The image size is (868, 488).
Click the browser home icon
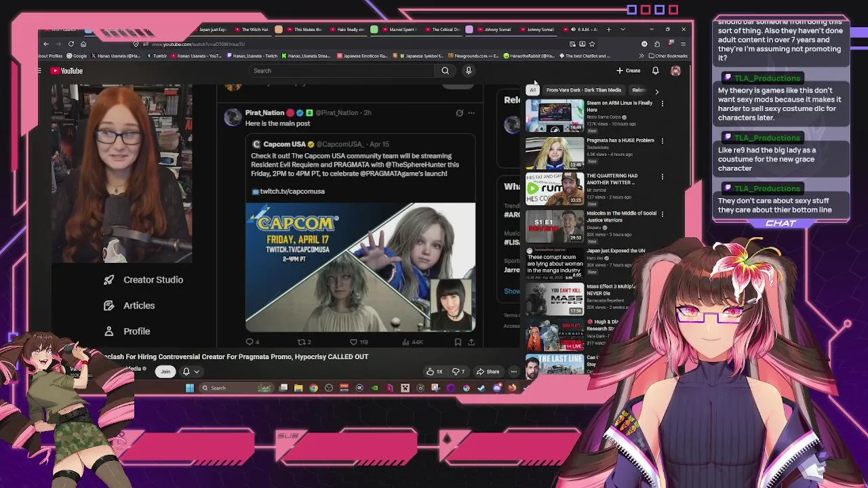pyautogui.click(x=83, y=44)
